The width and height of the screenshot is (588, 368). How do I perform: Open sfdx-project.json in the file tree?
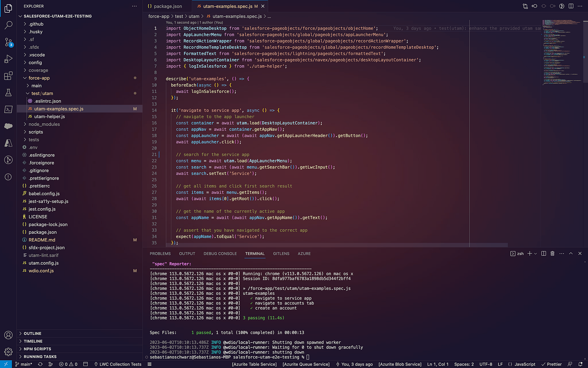[x=47, y=248]
